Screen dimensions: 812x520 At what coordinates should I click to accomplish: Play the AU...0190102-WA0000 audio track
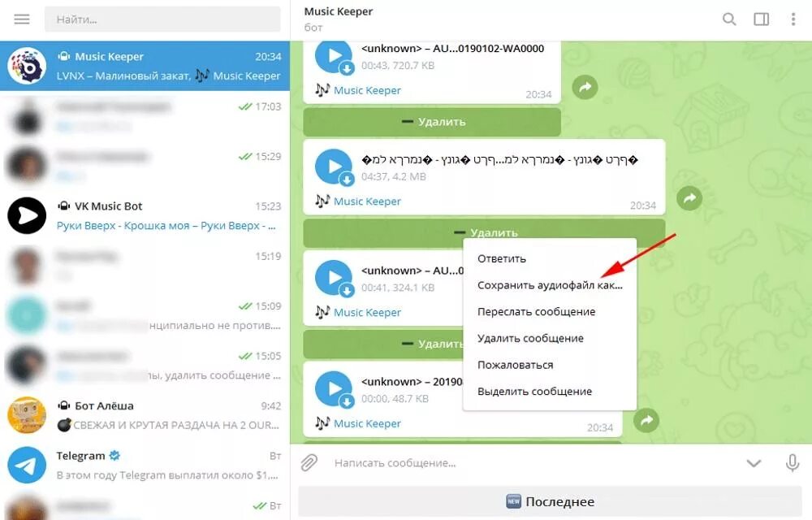pyautogui.click(x=334, y=55)
